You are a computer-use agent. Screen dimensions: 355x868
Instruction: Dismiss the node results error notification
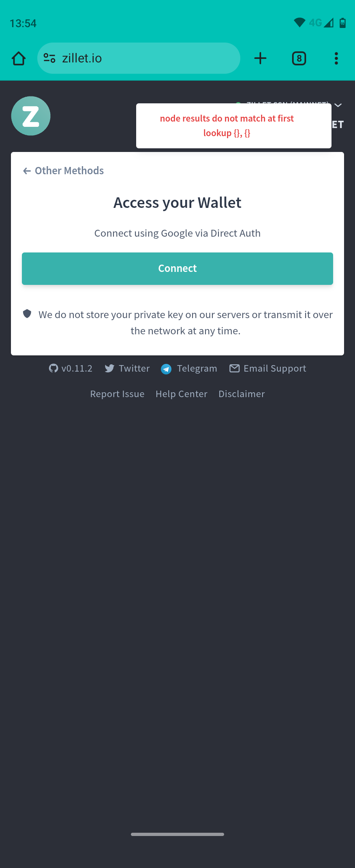234,126
